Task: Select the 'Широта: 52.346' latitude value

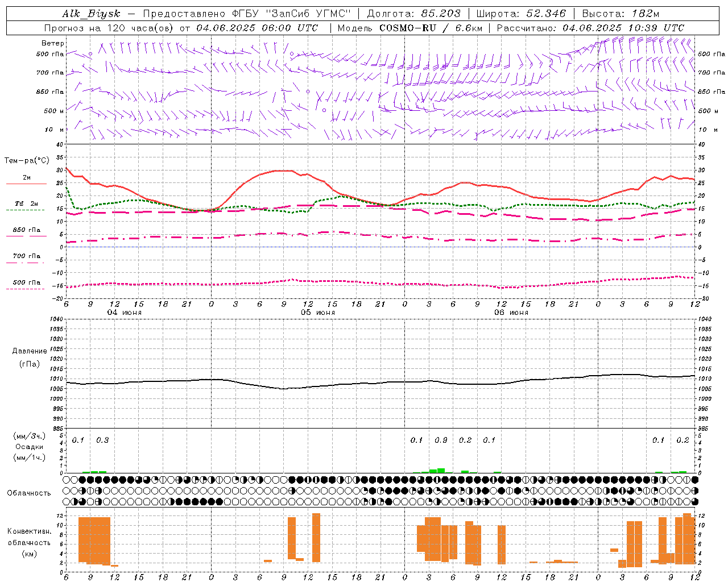Action: [521, 14]
